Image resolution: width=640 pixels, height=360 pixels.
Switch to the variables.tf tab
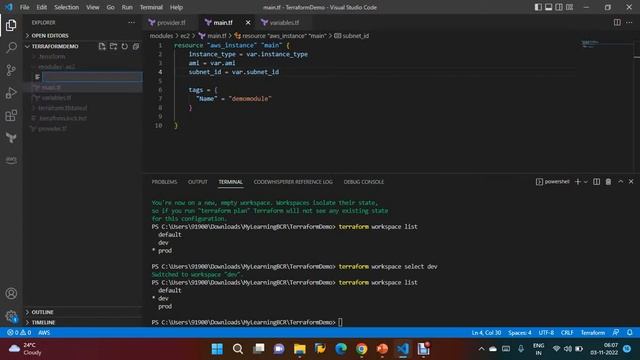pyautogui.click(x=284, y=23)
